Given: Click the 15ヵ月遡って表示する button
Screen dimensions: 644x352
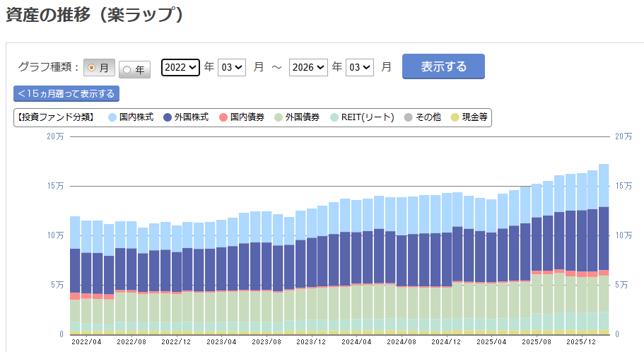Looking at the screenshot, I should point(66,93).
